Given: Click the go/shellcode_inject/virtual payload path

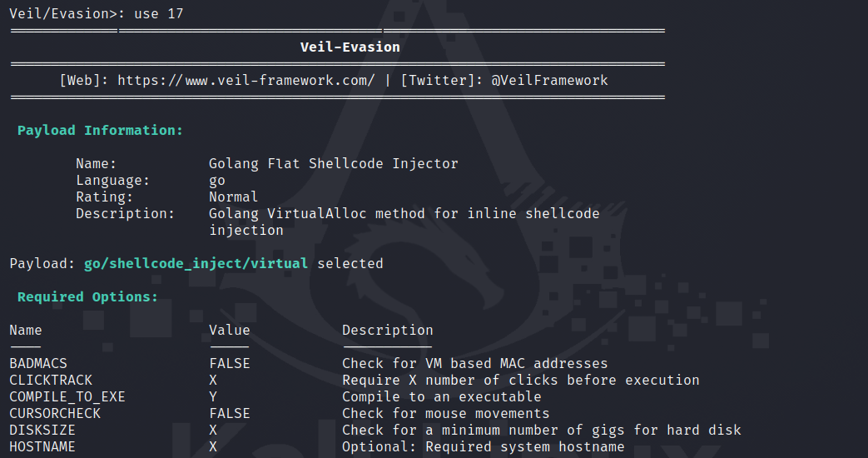Looking at the screenshot, I should 196,264.
